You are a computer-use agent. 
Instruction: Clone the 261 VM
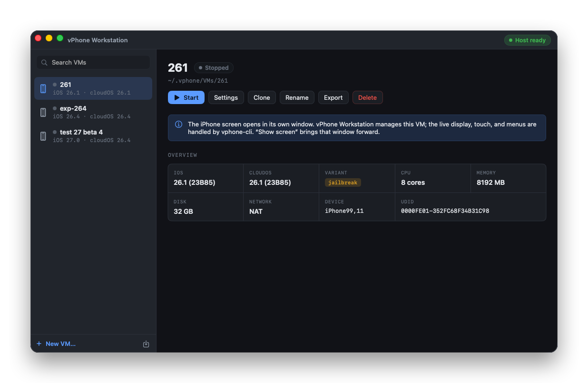point(262,97)
